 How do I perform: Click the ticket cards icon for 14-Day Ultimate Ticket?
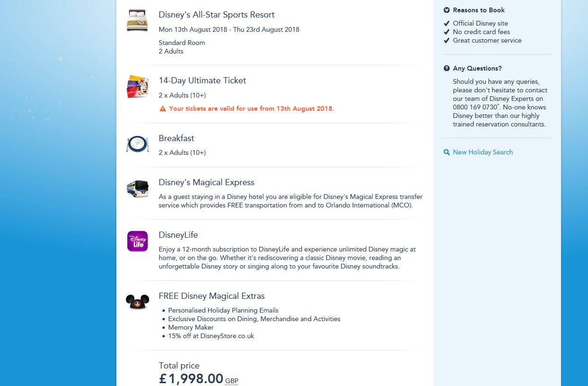pyautogui.click(x=138, y=86)
